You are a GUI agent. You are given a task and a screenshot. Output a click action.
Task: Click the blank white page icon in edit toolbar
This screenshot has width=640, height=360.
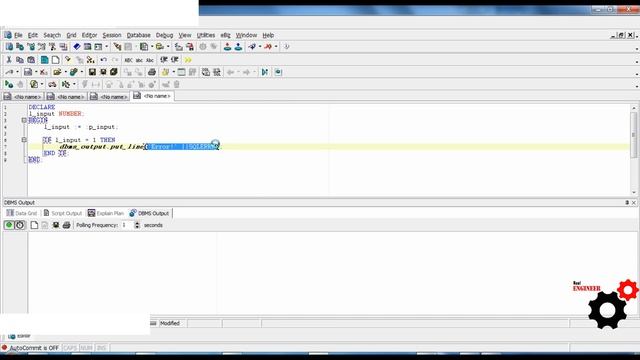pyautogui.click(x=56, y=60)
